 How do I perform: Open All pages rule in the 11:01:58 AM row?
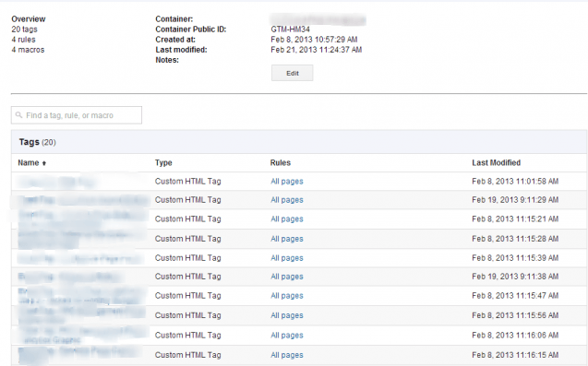[x=287, y=182]
